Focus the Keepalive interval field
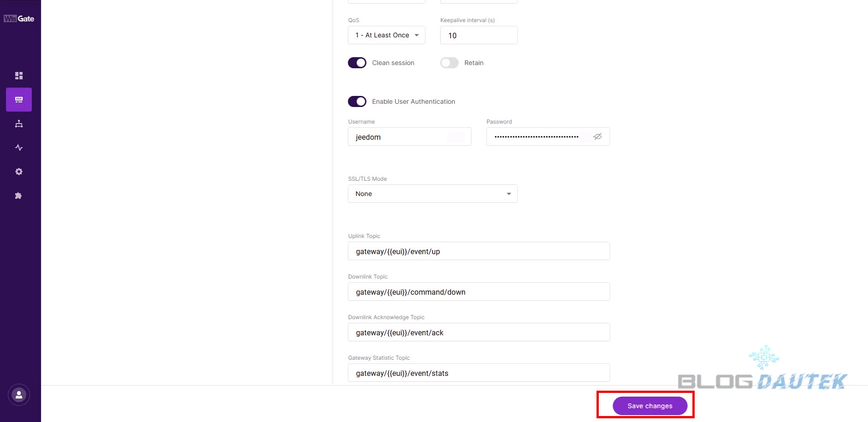 click(478, 36)
